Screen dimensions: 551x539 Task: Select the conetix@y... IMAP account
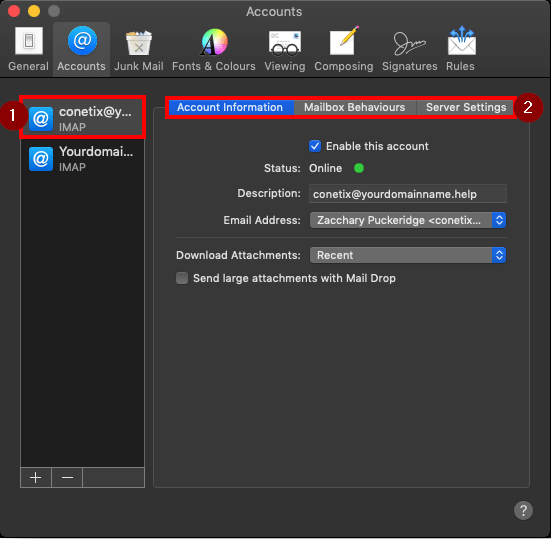[x=83, y=119]
